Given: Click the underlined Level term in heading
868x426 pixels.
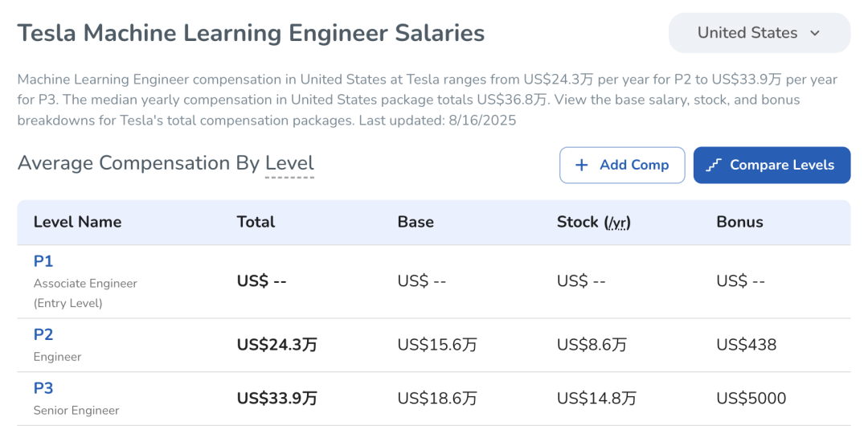Looking at the screenshot, I should 289,163.
